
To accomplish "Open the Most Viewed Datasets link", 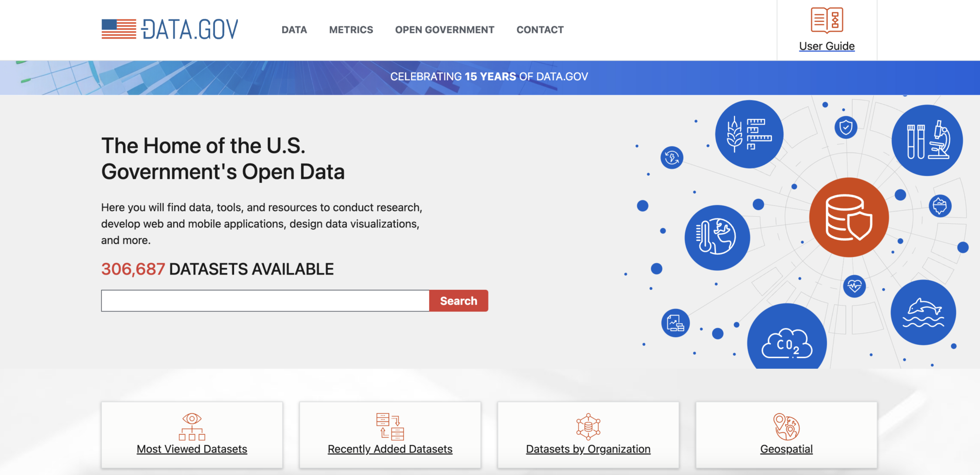I will 191,449.
